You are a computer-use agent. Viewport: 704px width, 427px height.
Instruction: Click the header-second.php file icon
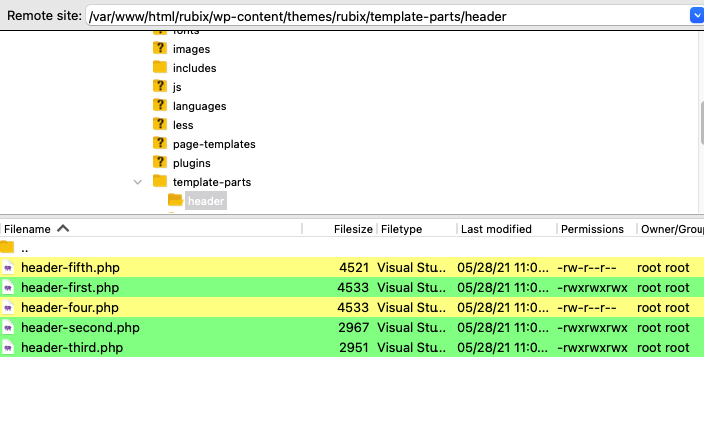coord(8,328)
